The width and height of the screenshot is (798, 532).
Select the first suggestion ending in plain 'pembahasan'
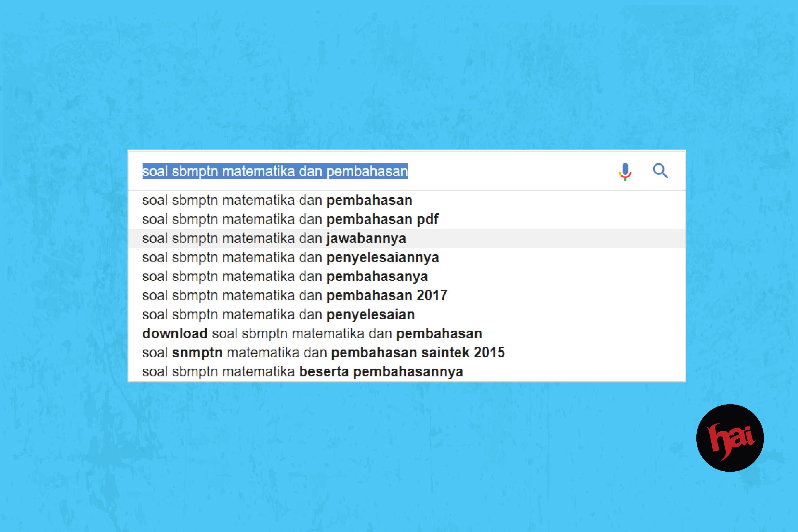(x=406, y=201)
